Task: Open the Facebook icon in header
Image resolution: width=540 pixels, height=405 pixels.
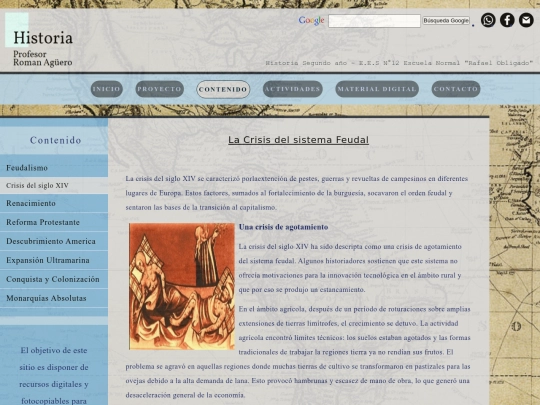Action: coord(507,20)
